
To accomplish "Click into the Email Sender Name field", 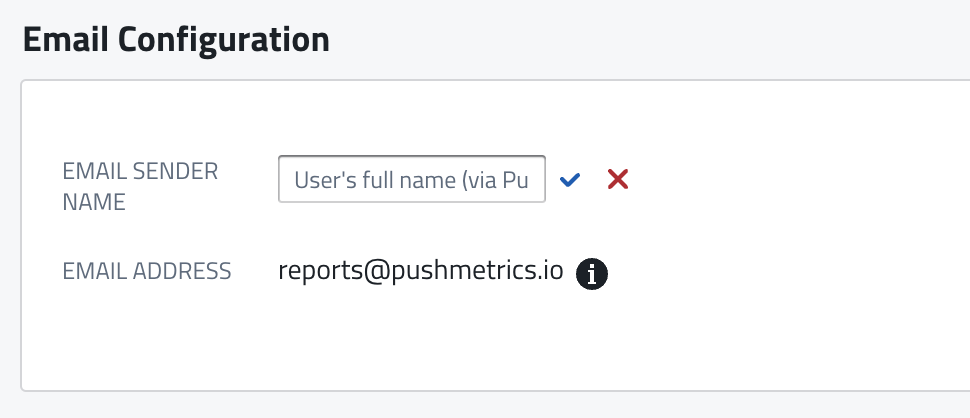I will (411, 179).
